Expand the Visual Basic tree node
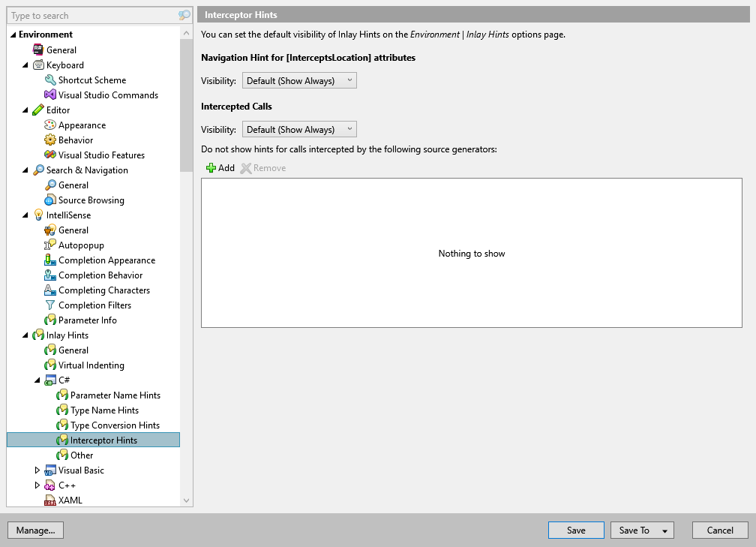 coord(37,470)
